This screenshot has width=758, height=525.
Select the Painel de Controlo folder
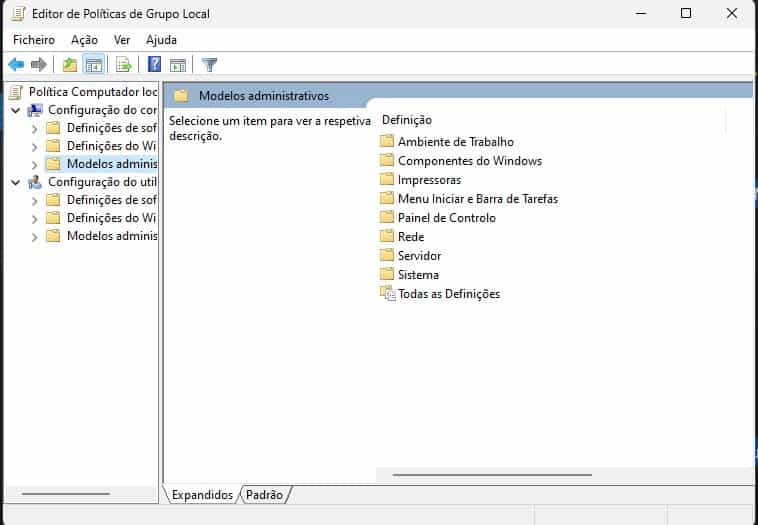[446, 218]
